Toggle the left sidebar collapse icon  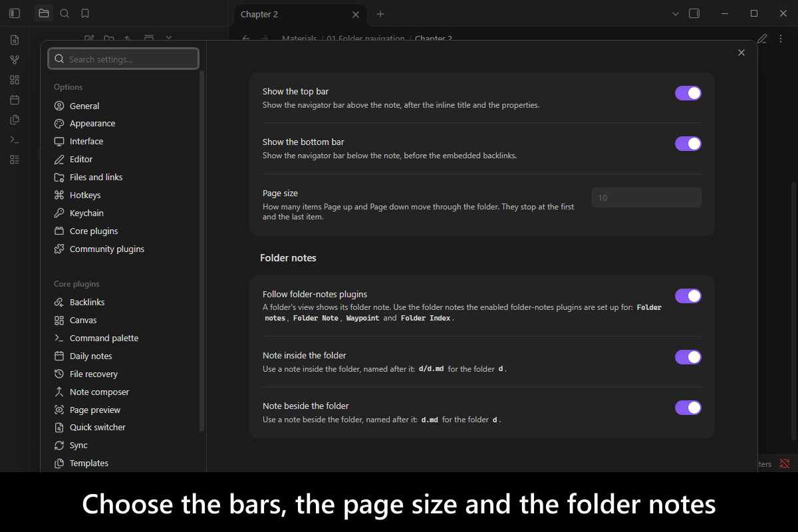15,13
